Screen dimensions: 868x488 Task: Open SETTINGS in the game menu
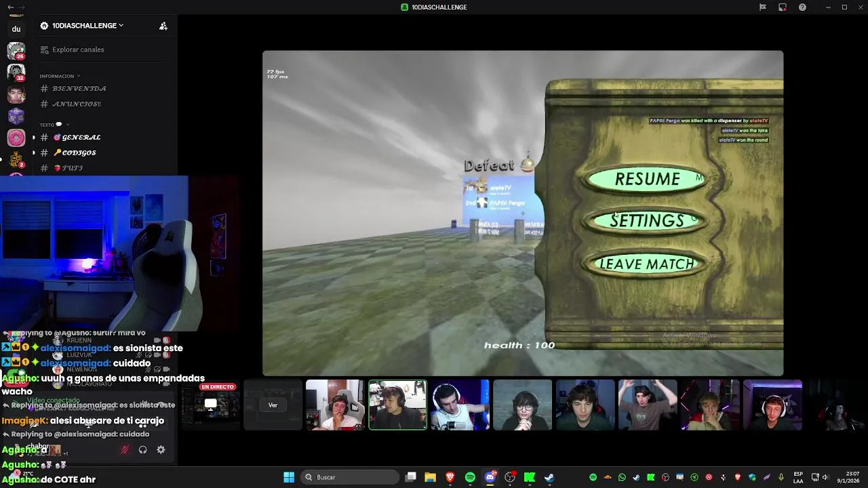click(x=647, y=221)
